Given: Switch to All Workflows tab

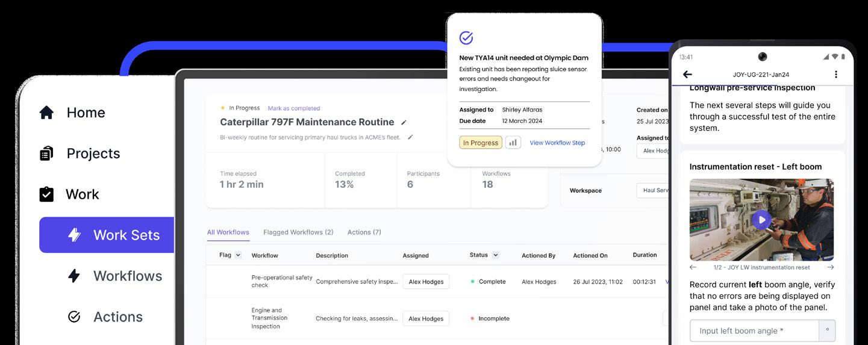Looking at the screenshot, I should click(228, 232).
